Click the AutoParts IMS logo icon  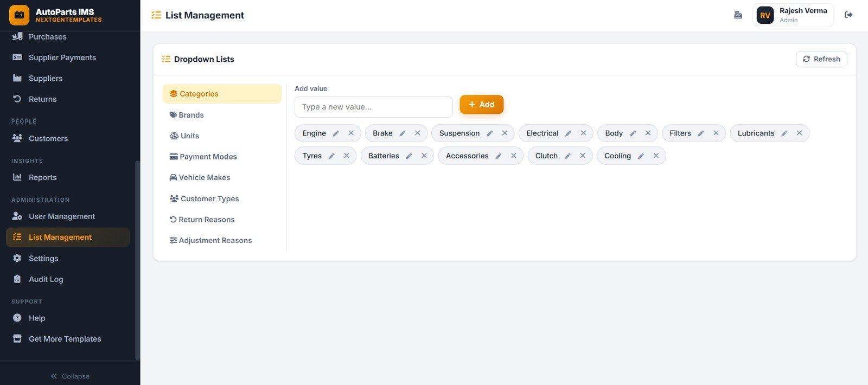[19, 15]
